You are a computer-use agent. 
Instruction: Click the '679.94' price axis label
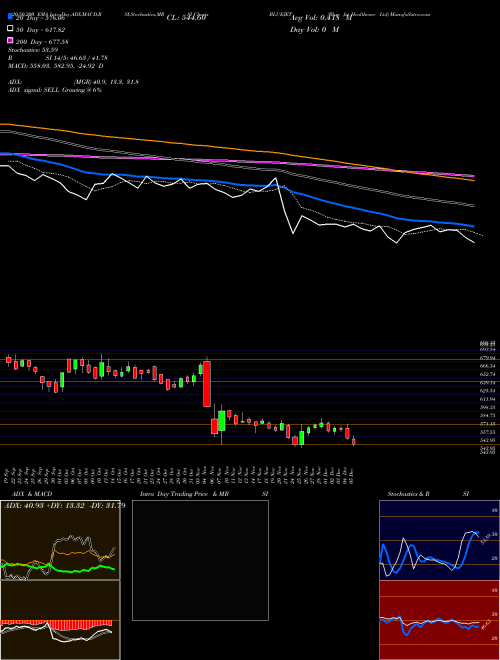[x=488, y=358]
